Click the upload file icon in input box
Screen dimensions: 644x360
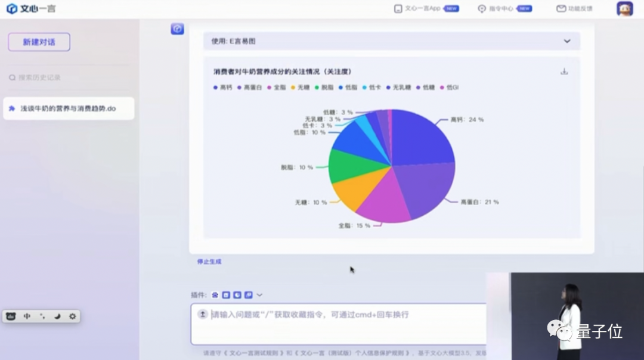pyautogui.click(x=203, y=315)
